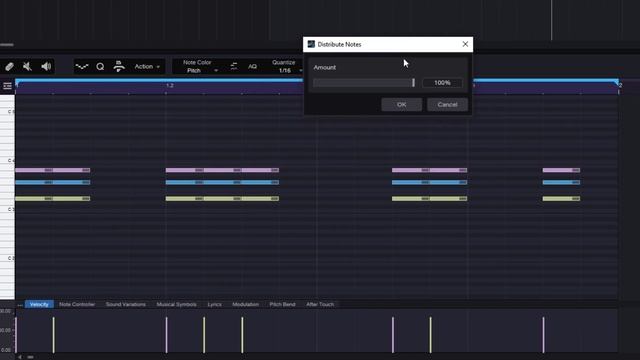Confirm Distribute Notes with OK

[402, 104]
